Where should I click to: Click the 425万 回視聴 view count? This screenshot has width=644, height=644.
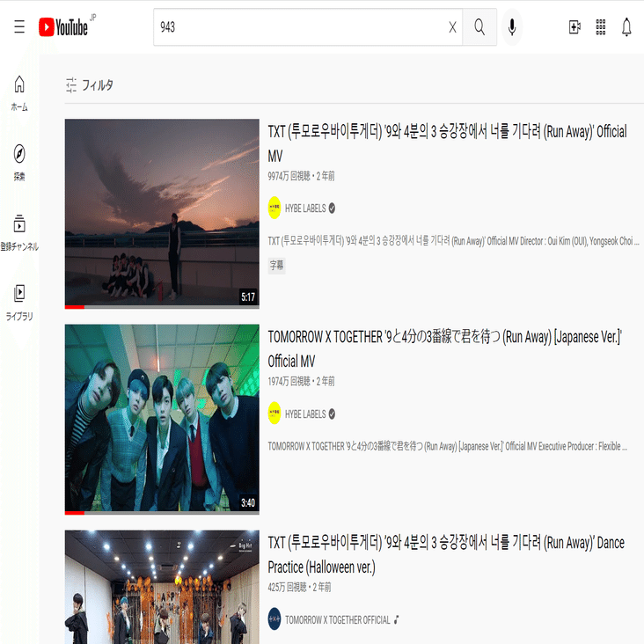tap(287, 588)
